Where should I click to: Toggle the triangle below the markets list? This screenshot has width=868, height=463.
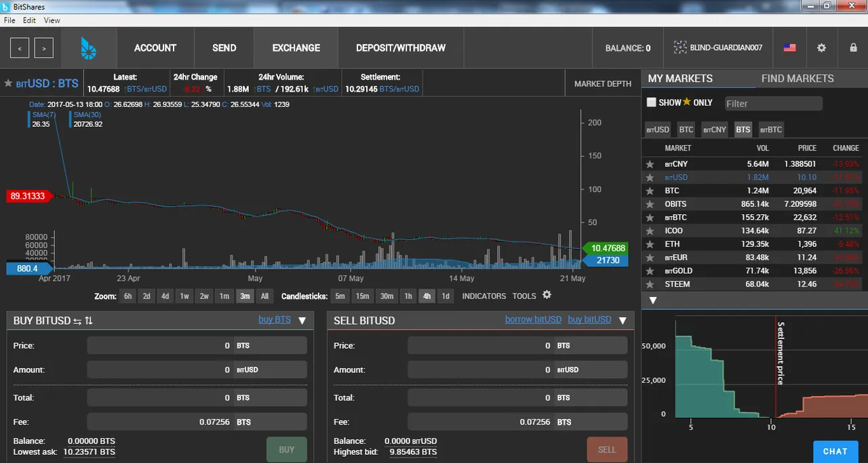point(653,300)
